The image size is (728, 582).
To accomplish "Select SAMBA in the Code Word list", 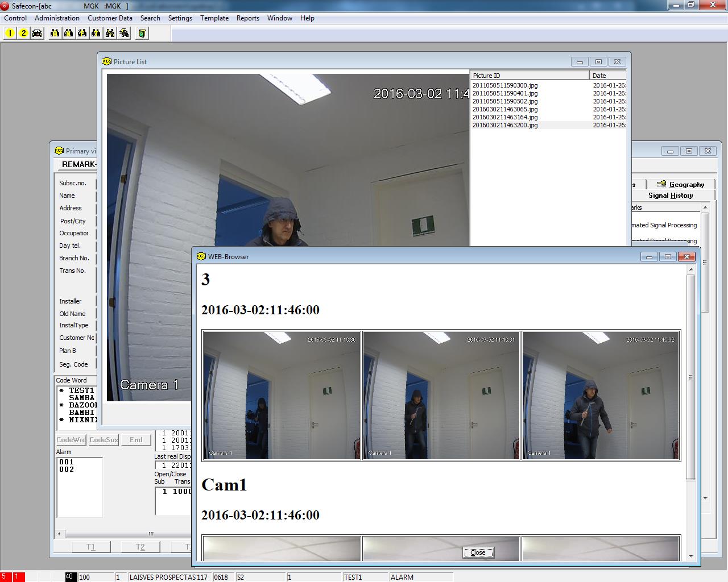I will click(x=81, y=398).
